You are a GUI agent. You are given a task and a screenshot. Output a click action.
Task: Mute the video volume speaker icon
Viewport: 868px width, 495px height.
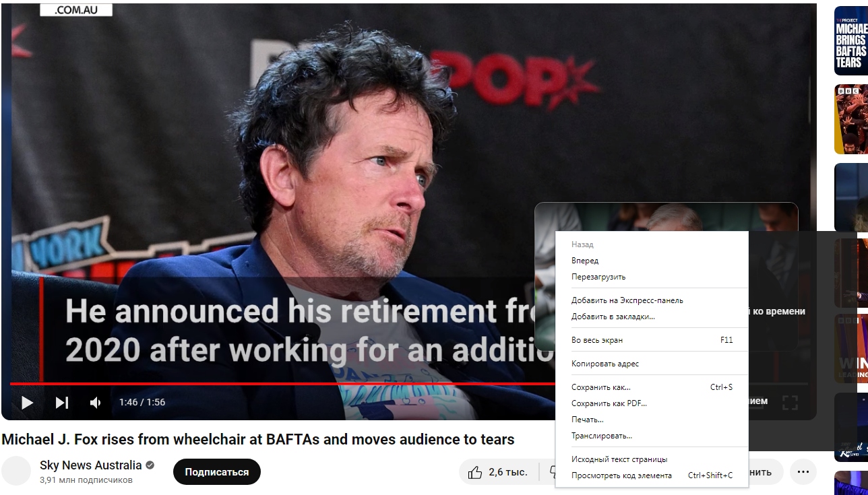pos(96,402)
